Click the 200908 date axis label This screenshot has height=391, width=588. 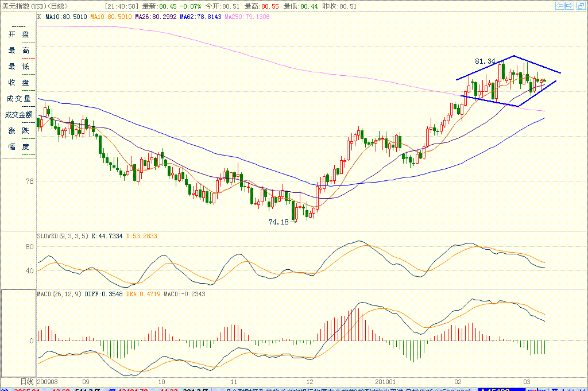pyautogui.click(x=47, y=382)
